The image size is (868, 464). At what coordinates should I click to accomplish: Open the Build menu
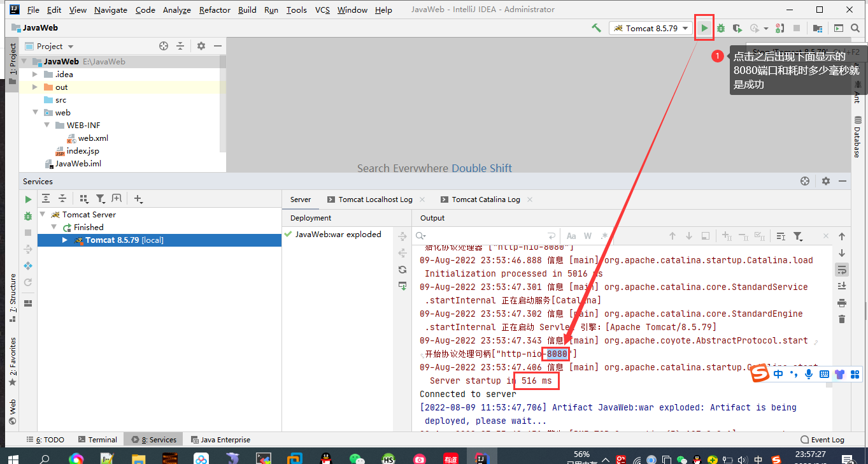[x=247, y=10]
